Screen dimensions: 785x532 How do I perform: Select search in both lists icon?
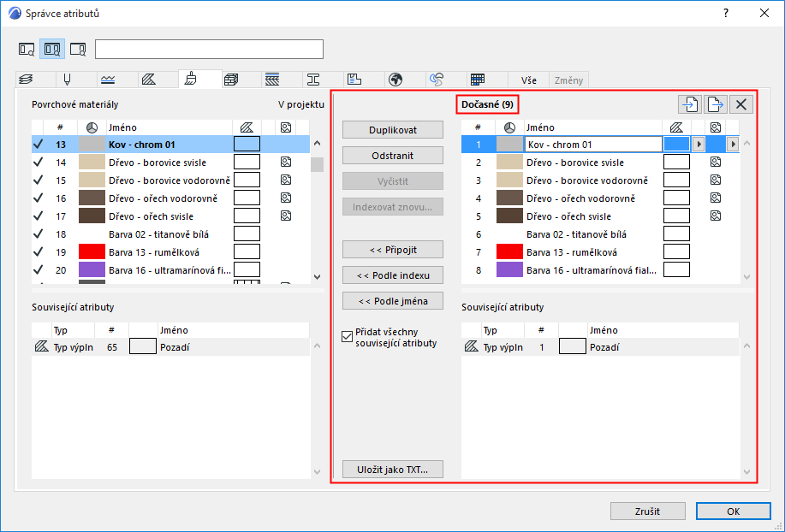(x=52, y=49)
